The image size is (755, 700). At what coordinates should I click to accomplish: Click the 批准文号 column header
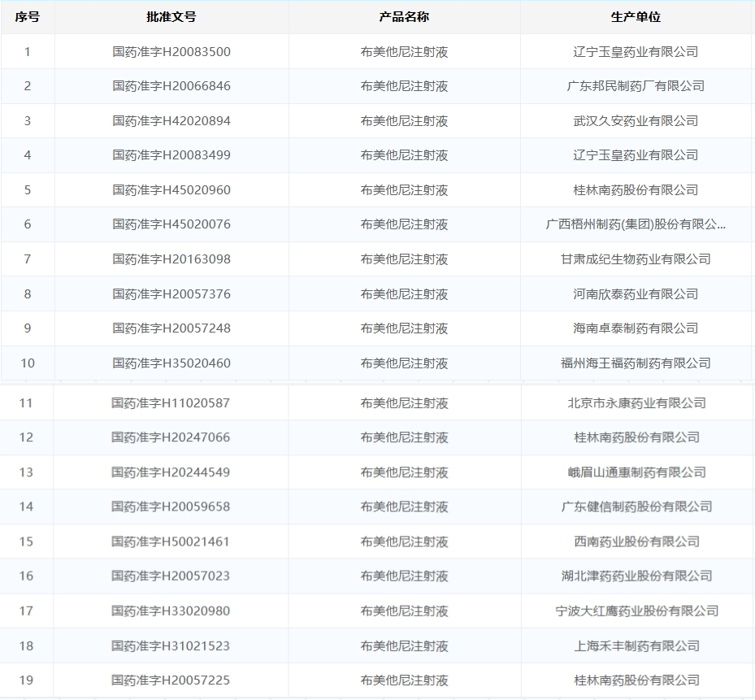coord(171,17)
